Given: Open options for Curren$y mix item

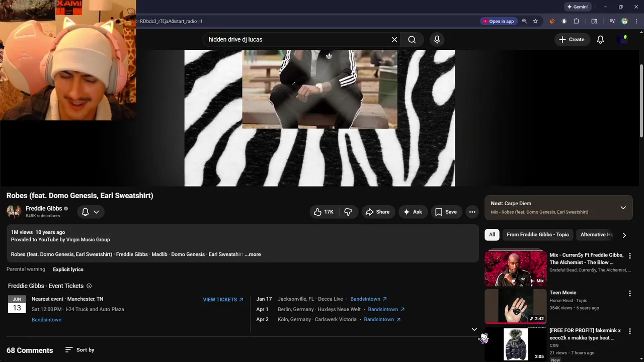Looking at the screenshot, I should 630,256.
